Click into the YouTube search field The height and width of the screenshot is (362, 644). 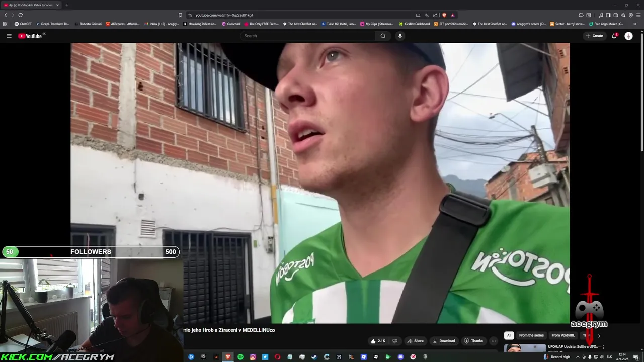click(308, 36)
